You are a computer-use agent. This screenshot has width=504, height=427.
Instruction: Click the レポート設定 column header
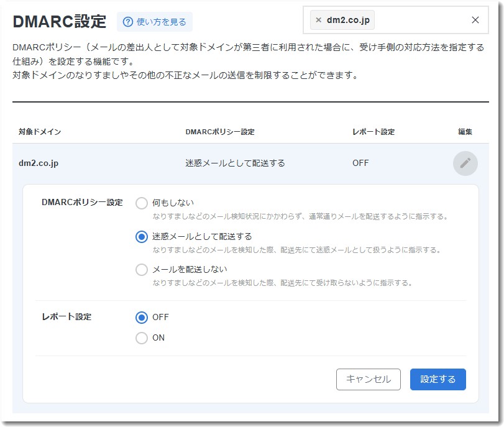(372, 131)
